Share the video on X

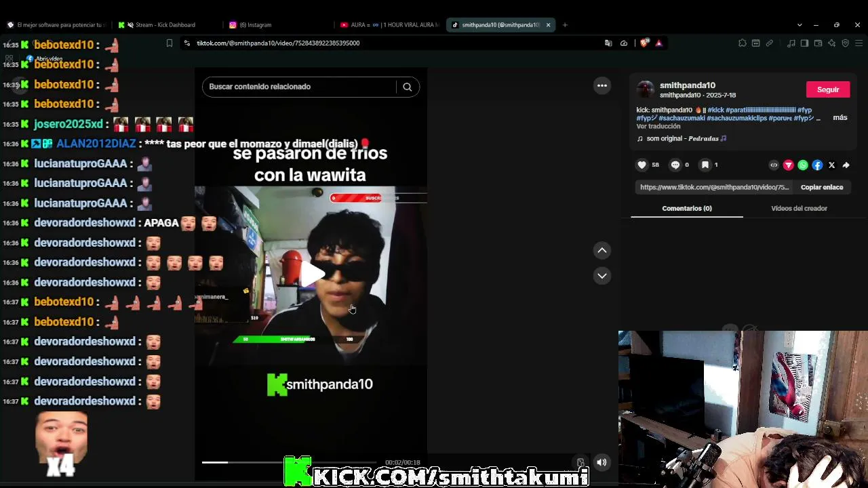[832, 165]
